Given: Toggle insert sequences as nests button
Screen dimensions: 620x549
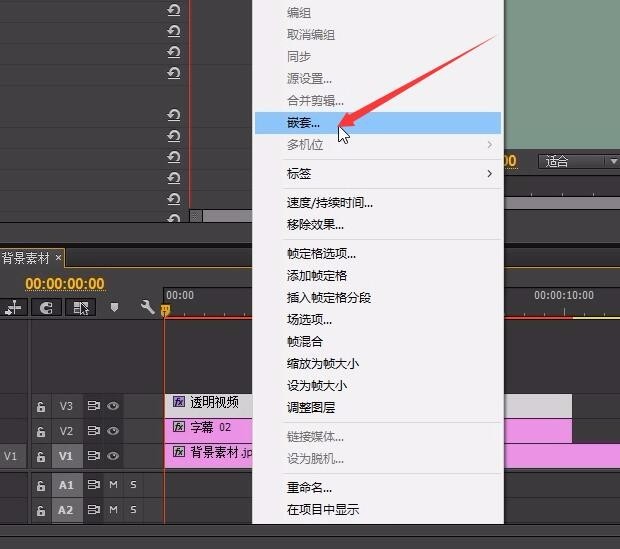Looking at the screenshot, I should click(13, 307).
